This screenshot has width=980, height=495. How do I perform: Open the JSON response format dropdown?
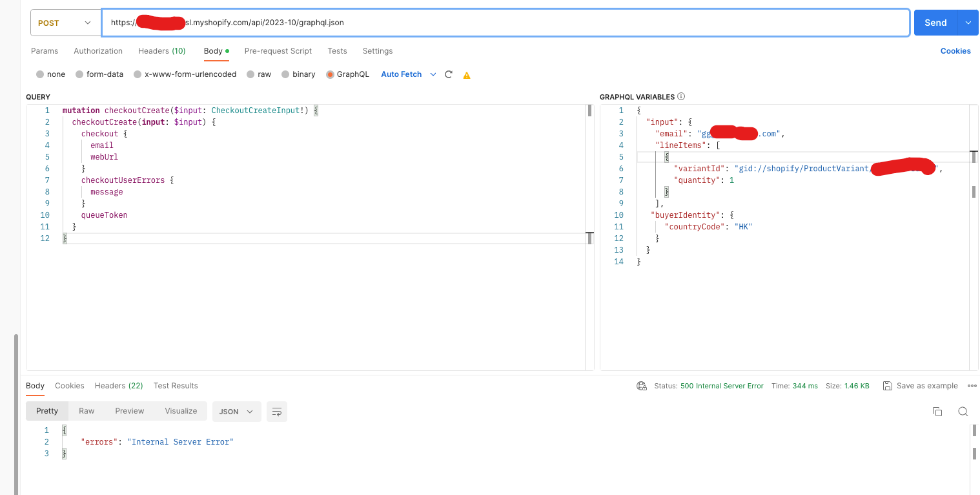point(236,412)
